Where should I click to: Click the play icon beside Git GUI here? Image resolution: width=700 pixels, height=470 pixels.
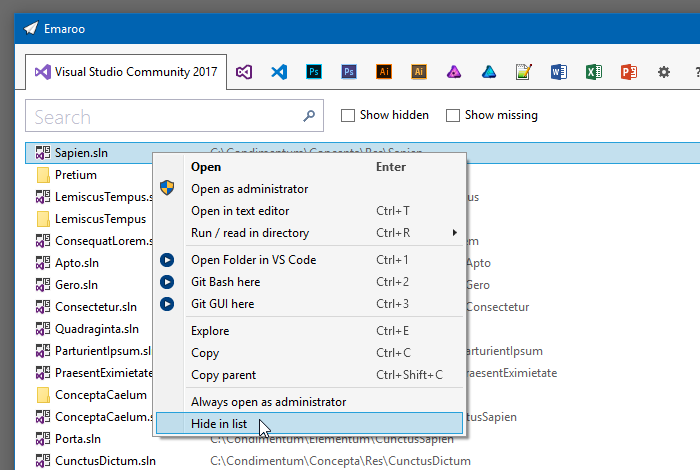(x=167, y=304)
